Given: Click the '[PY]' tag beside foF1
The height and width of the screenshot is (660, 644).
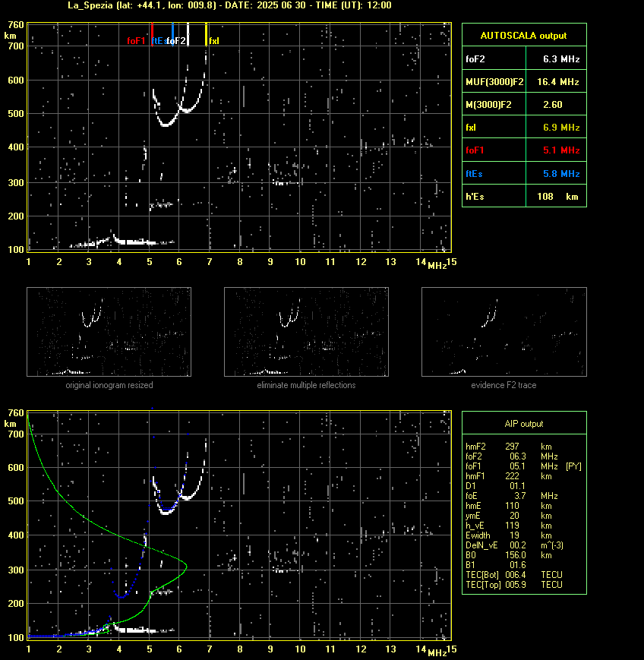Looking at the screenshot, I should (x=573, y=466).
